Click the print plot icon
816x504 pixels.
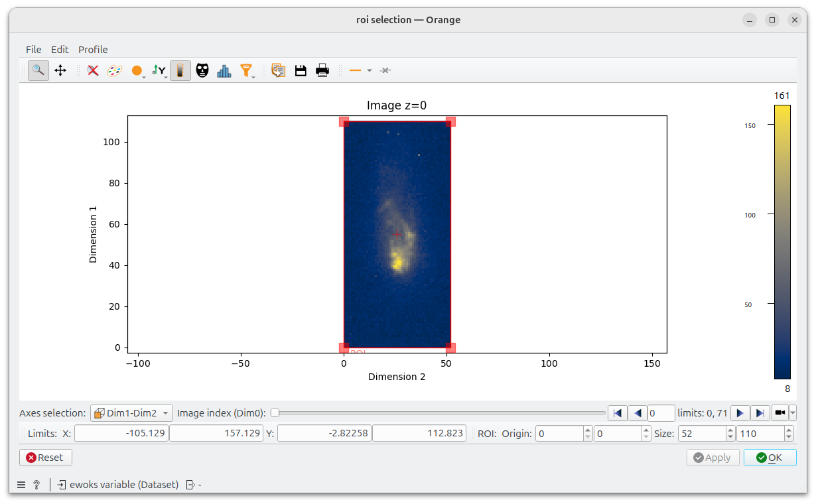322,70
